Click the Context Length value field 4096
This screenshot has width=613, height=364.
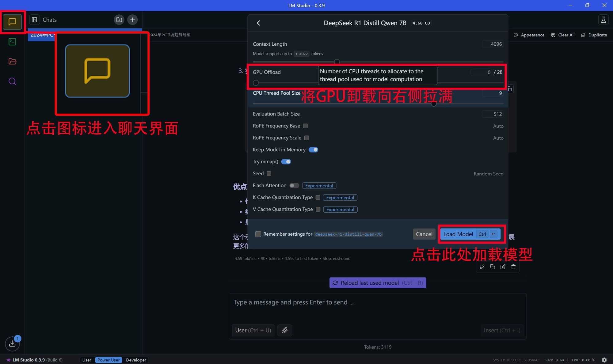(x=493, y=44)
